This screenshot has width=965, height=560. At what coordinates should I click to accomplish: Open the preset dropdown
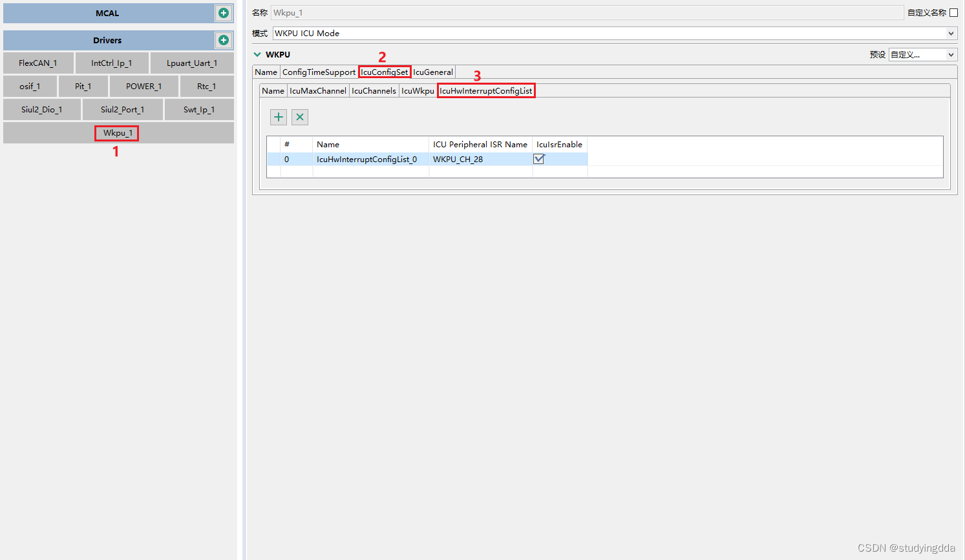tap(951, 54)
